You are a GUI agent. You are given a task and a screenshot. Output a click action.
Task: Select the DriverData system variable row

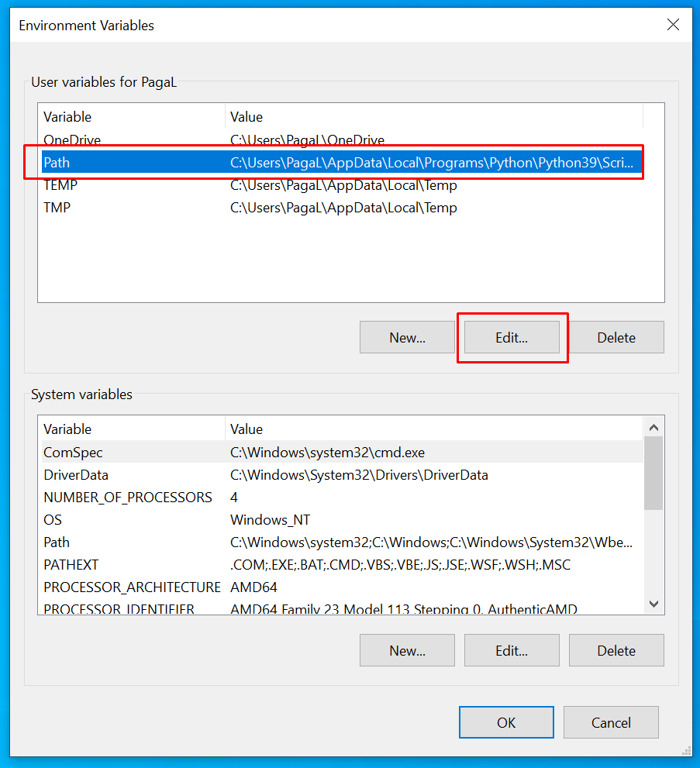point(76,475)
